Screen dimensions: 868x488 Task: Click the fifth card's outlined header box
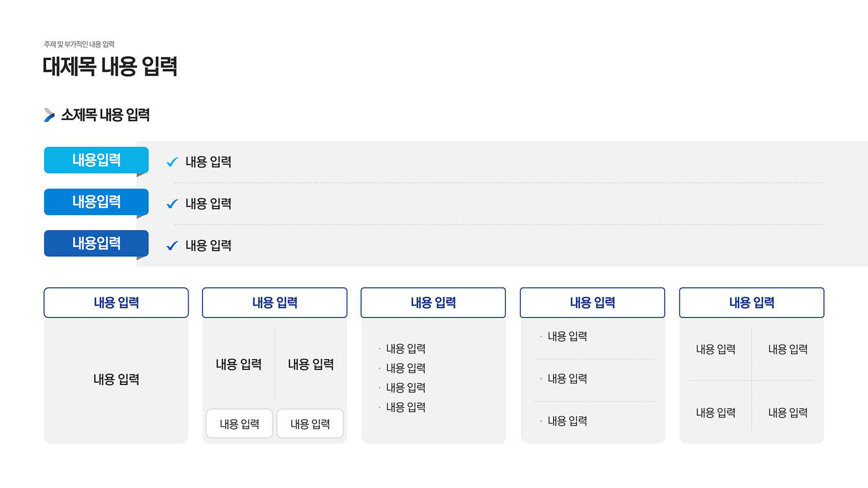(752, 302)
